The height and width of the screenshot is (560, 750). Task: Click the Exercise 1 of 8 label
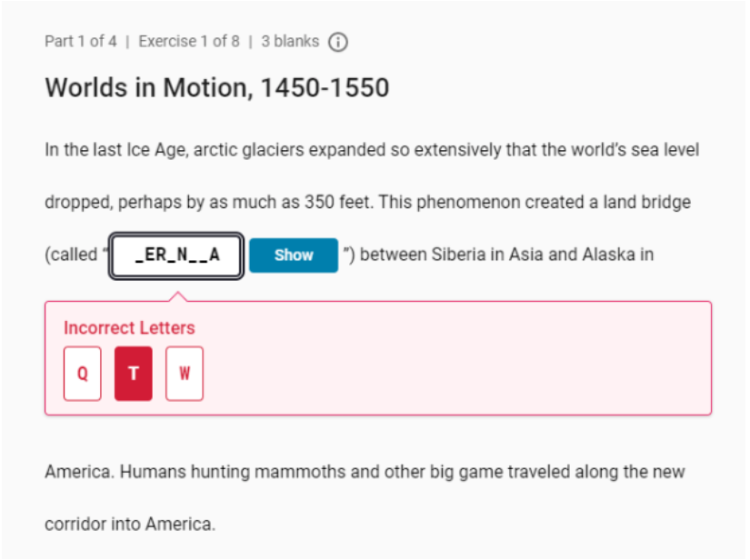189,42
